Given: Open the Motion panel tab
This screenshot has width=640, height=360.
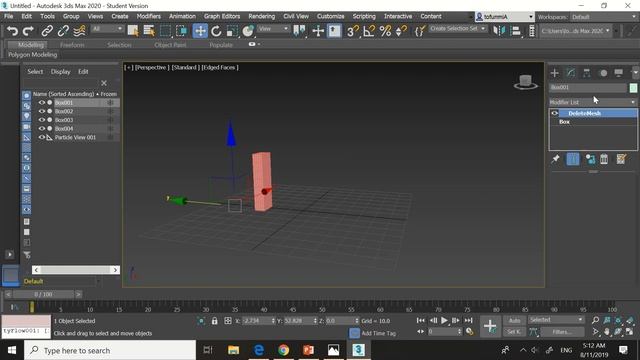Looking at the screenshot, I should click(x=603, y=73).
